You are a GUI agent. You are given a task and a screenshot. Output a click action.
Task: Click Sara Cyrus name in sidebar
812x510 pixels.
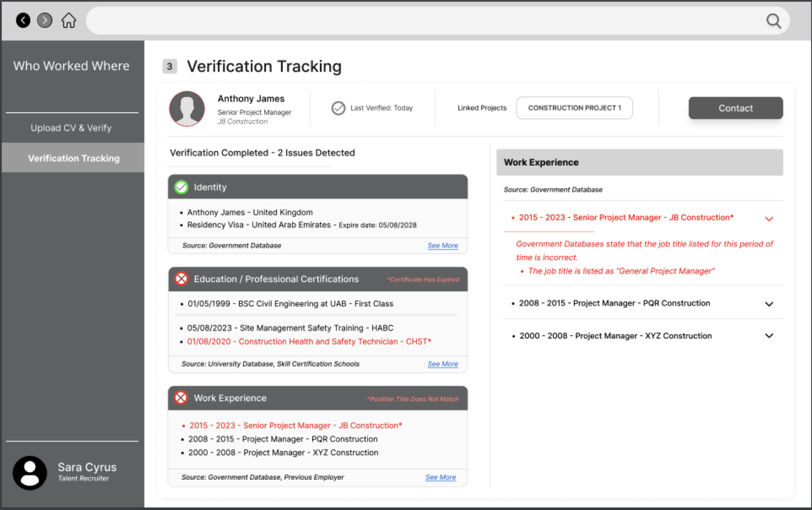pyautogui.click(x=87, y=467)
